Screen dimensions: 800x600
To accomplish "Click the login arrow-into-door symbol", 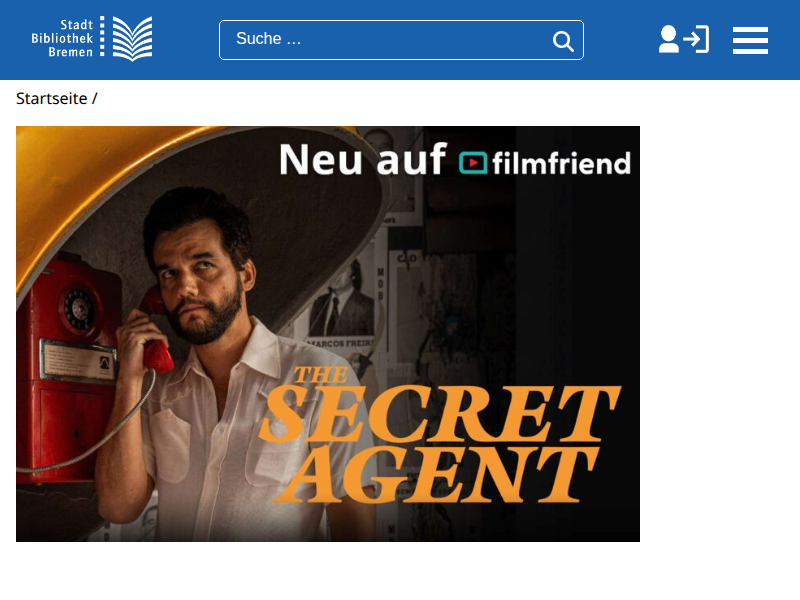I will click(696, 39).
